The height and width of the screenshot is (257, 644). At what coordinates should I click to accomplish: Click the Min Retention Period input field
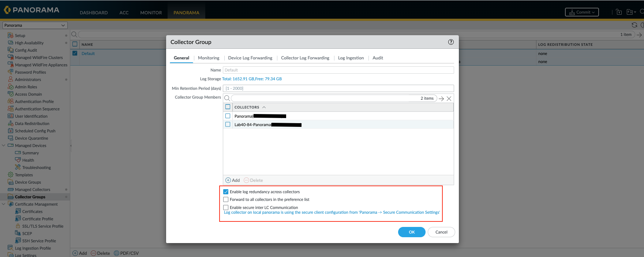click(x=338, y=88)
